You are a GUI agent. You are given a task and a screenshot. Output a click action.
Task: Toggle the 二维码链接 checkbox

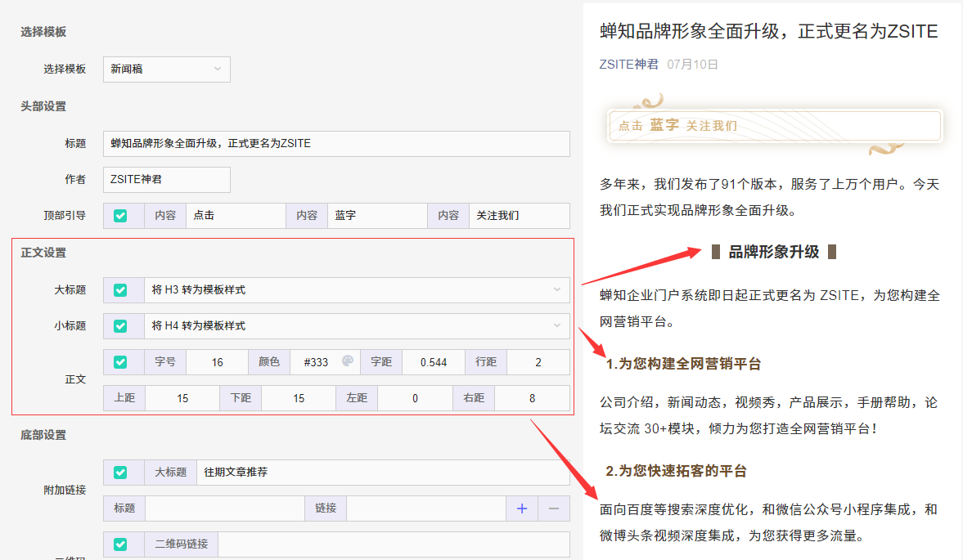(x=120, y=544)
